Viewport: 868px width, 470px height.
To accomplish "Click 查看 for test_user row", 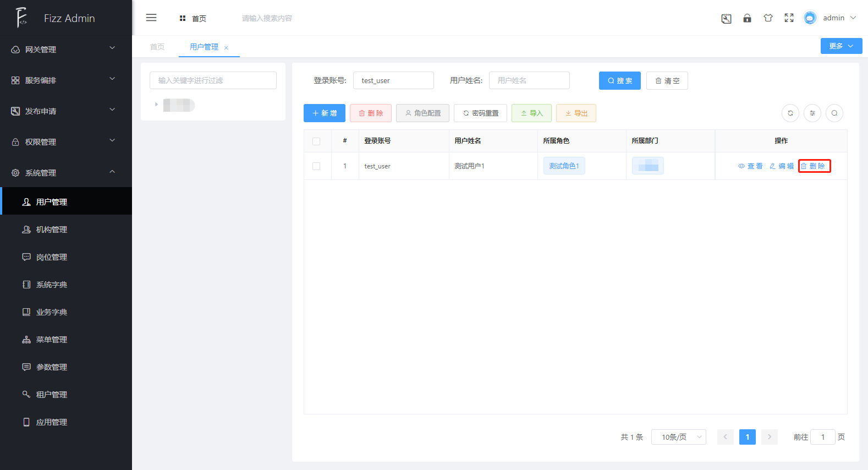I will tap(750, 166).
